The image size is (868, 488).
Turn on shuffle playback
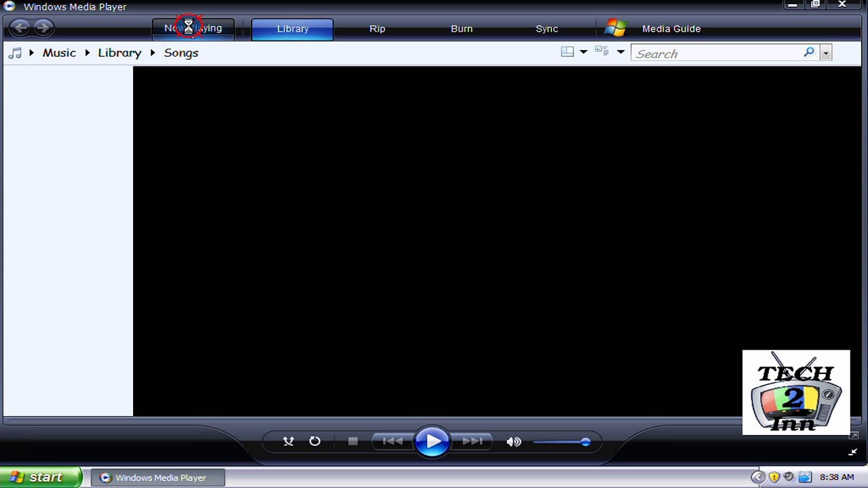pyautogui.click(x=288, y=441)
